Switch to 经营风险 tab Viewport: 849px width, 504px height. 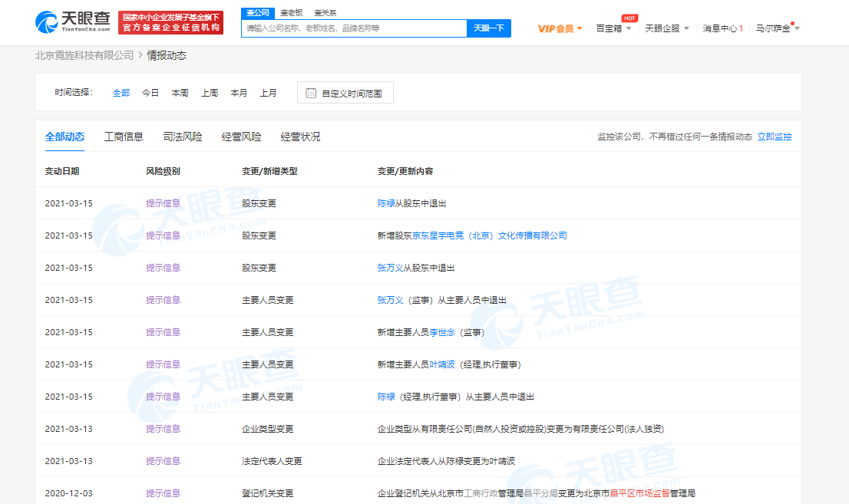(242, 137)
